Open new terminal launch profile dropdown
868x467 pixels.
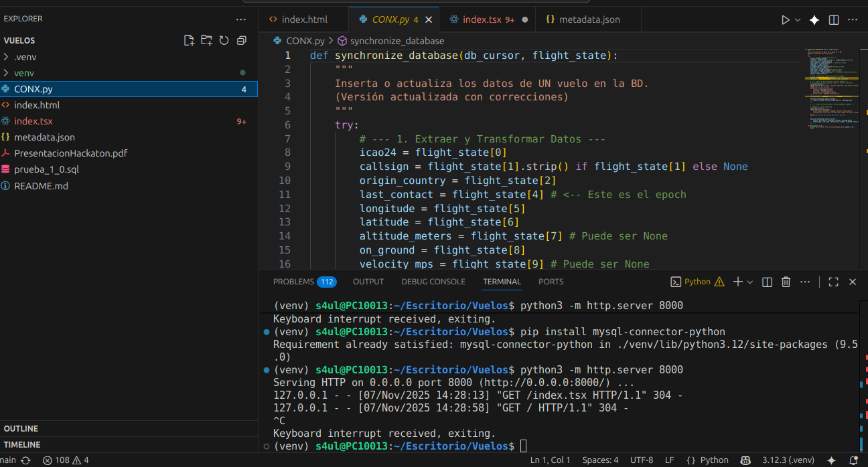(x=750, y=282)
